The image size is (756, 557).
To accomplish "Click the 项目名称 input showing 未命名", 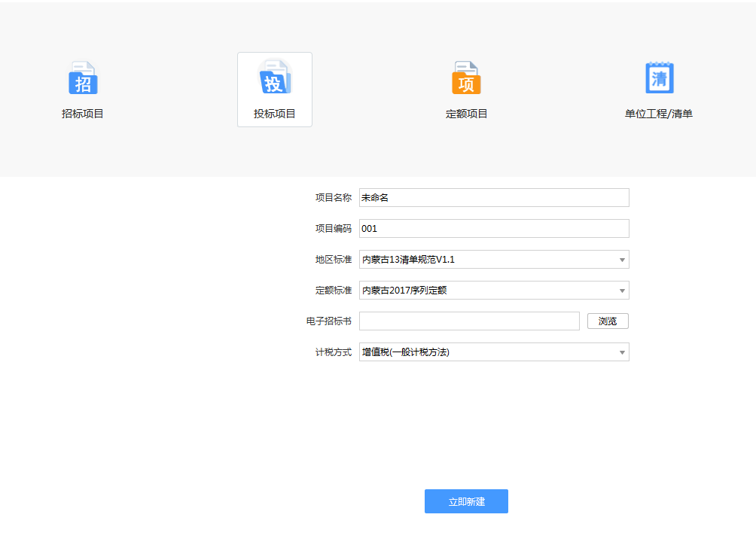I will [493, 197].
